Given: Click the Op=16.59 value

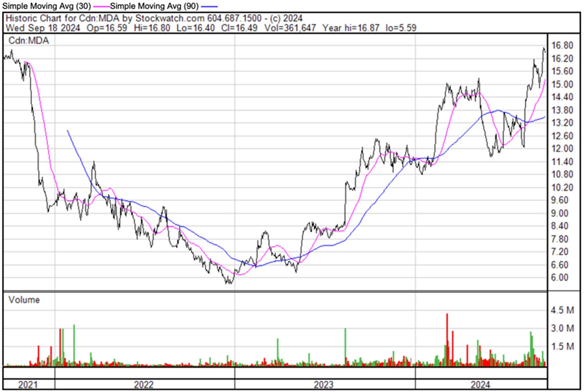Looking at the screenshot, I should point(106,28).
